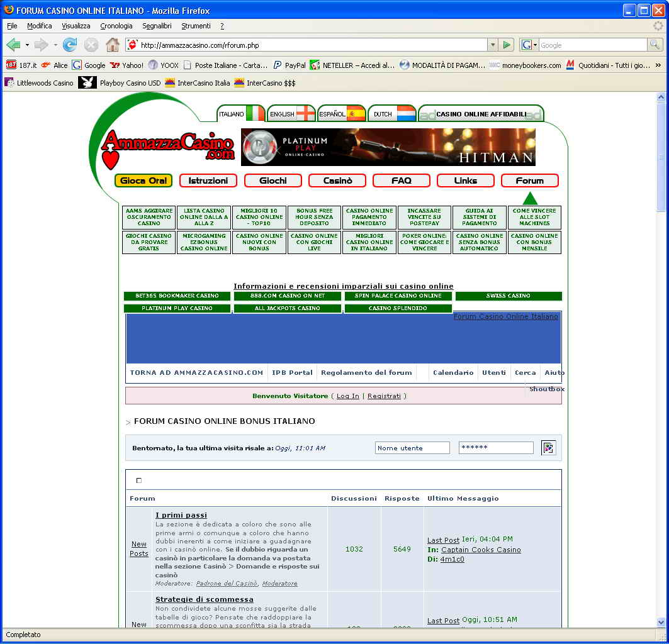The height and width of the screenshot is (644, 669).
Task: Open the Giochi section
Action: pos(273,180)
